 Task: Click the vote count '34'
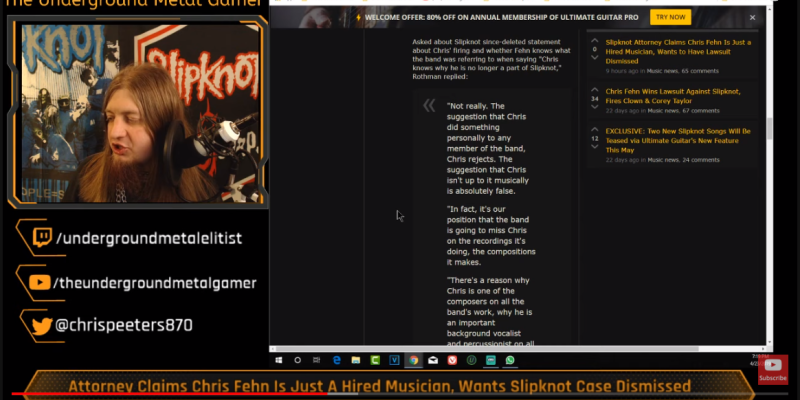594,99
